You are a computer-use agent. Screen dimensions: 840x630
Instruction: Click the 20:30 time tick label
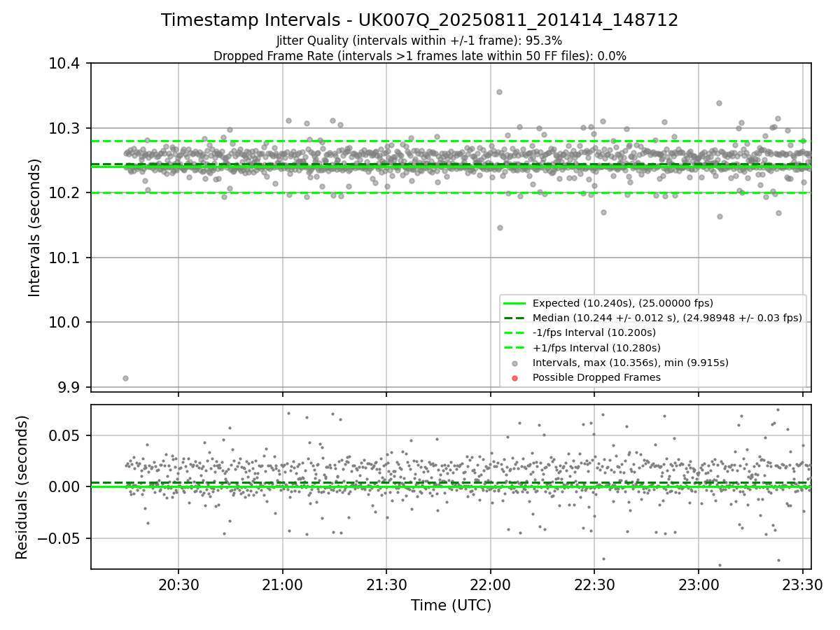(x=178, y=584)
